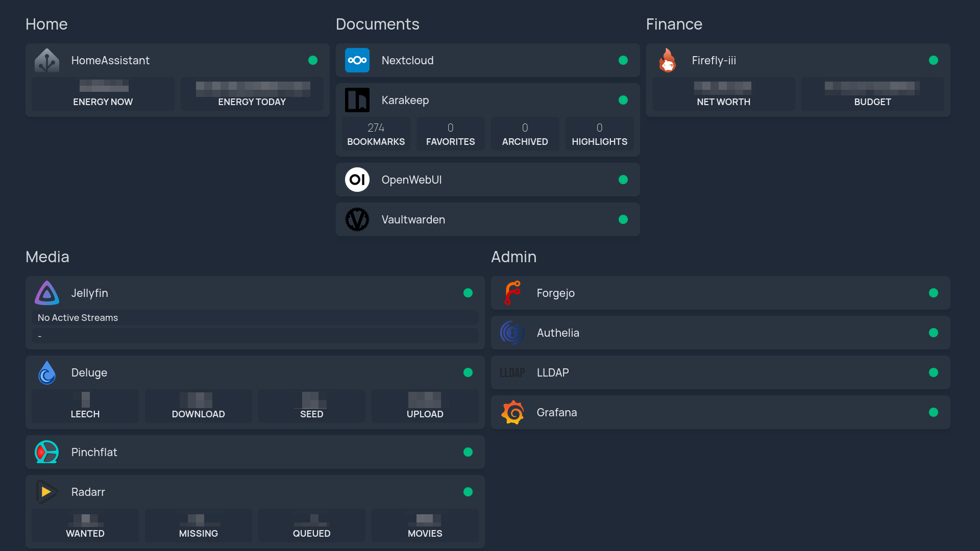Open the Vaultwarden service link

413,219
